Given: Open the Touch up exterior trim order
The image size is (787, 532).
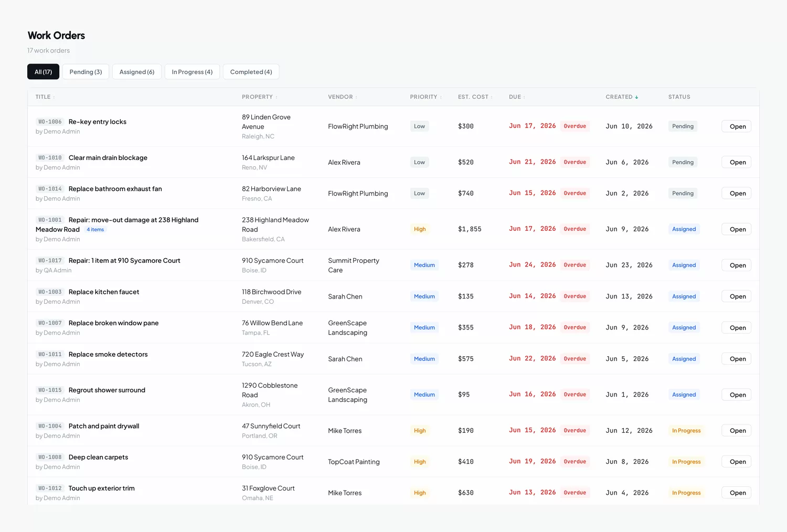Looking at the screenshot, I should coord(737,493).
